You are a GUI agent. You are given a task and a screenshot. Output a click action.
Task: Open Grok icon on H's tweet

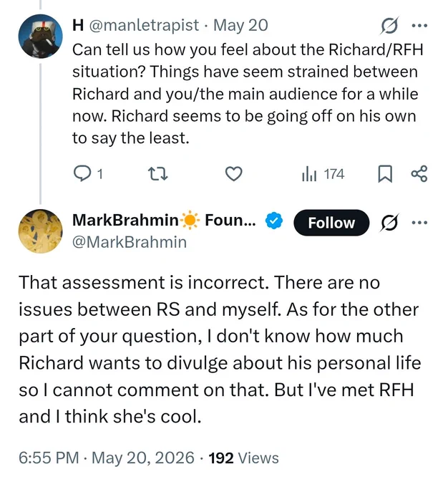coord(389,26)
